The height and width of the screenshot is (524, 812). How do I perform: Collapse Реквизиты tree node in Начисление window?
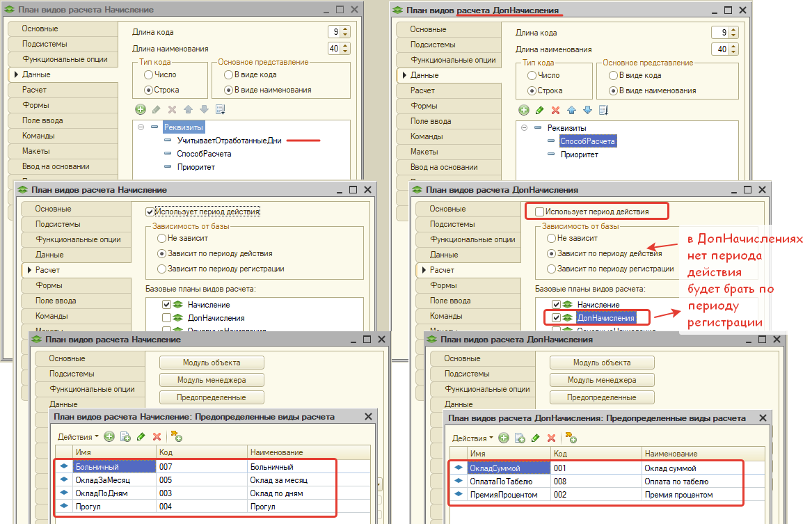click(x=141, y=127)
